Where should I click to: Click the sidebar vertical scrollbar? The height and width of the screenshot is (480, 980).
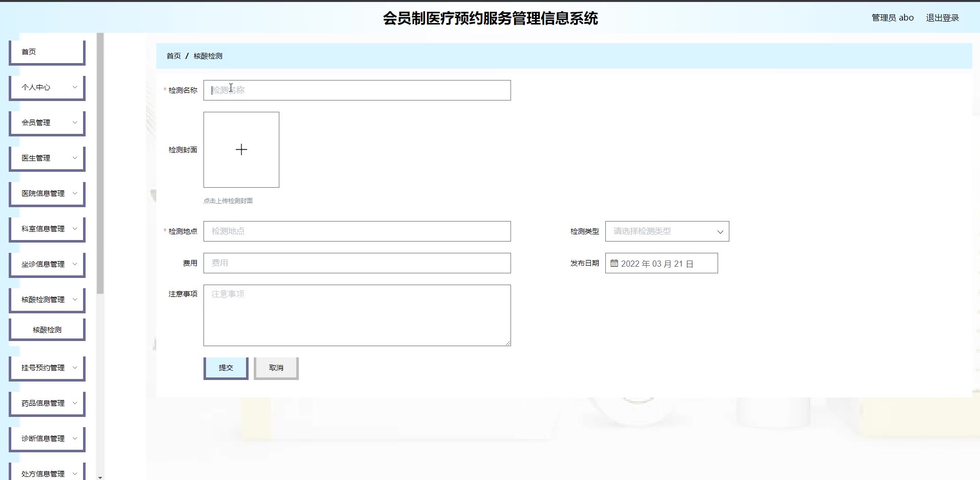click(100, 163)
